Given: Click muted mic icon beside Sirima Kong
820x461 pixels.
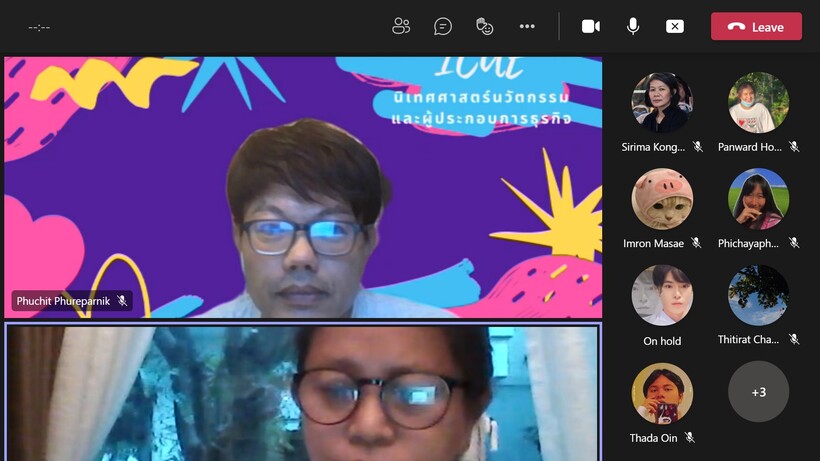Looking at the screenshot, I should 698,147.
